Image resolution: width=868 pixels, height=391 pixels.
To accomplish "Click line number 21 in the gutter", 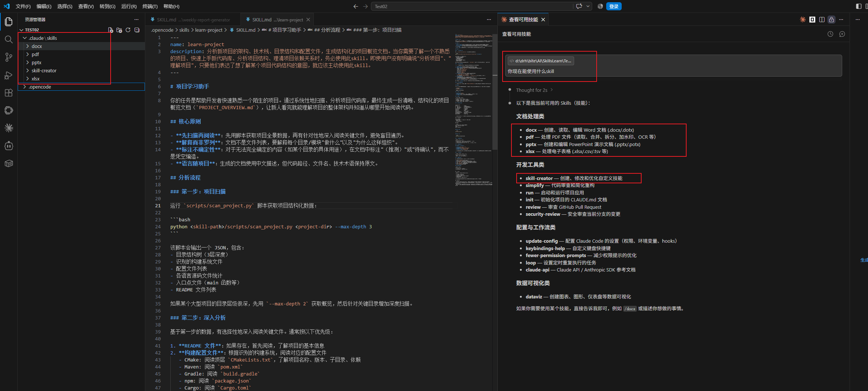I will [x=158, y=205].
